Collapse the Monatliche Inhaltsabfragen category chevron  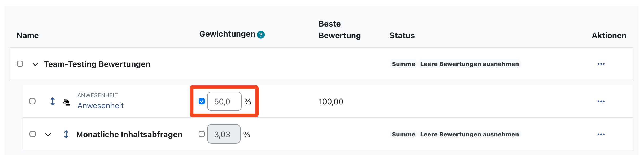[x=48, y=135]
